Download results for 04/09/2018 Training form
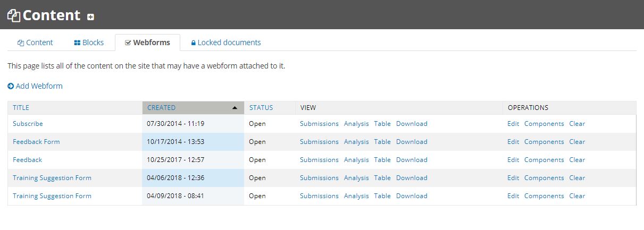 [x=412, y=196]
